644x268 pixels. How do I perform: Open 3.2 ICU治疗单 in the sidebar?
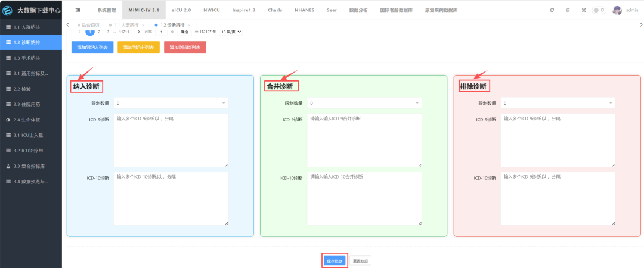tap(31, 151)
